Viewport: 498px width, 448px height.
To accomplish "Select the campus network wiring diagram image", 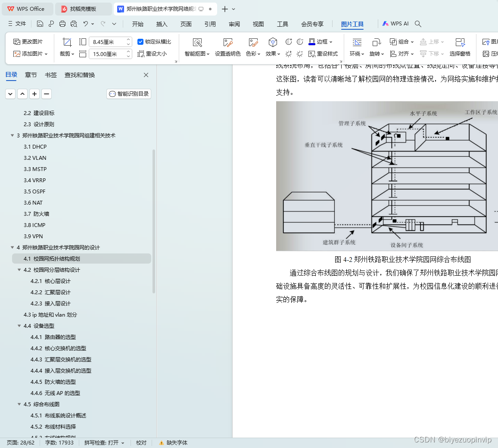I will pos(387,176).
